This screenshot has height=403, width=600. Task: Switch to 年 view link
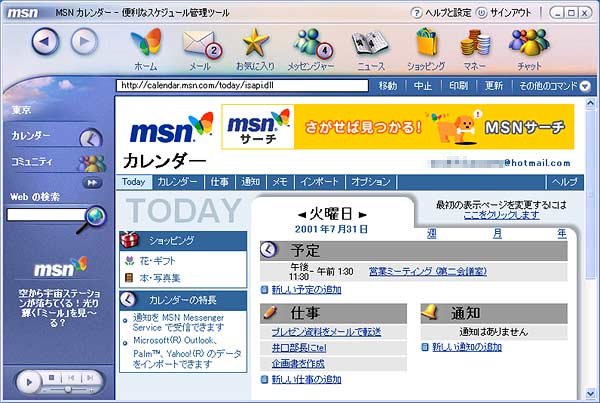pos(561,233)
